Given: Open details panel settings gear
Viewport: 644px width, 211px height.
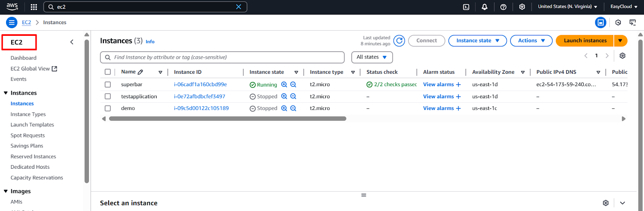Looking at the screenshot, I should pyautogui.click(x=606, y=203).
